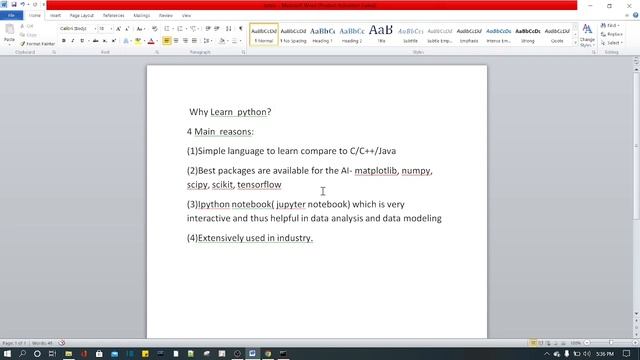Apply red Font Color

(151, 41)
